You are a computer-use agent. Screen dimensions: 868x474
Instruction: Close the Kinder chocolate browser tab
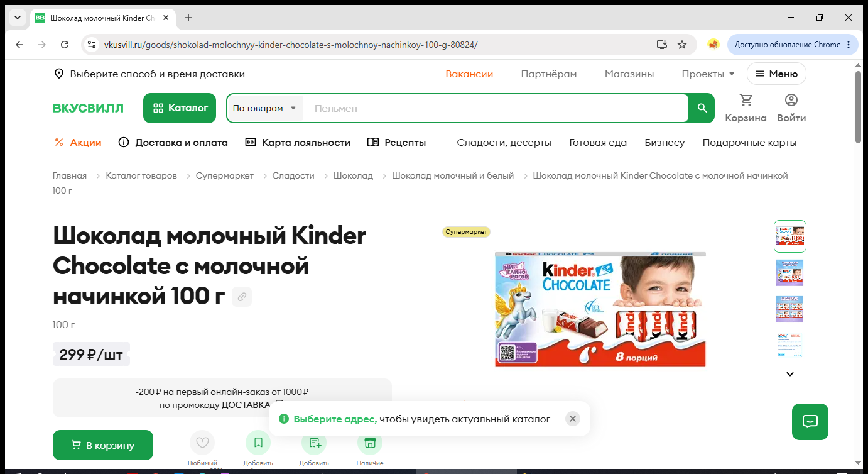coord(166,18)
